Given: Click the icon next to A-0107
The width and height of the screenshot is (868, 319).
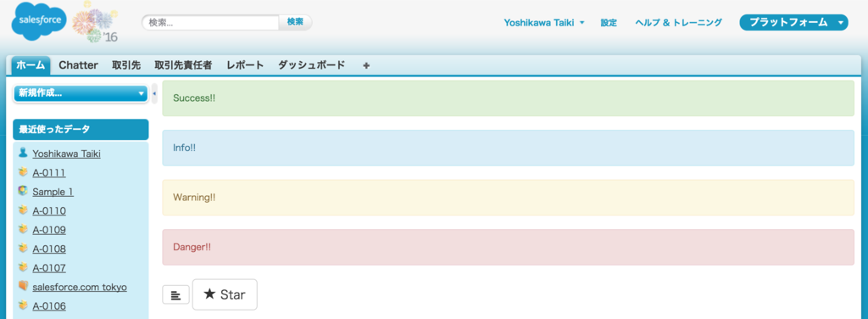Looking at the screenshot, I should point(23,267).
